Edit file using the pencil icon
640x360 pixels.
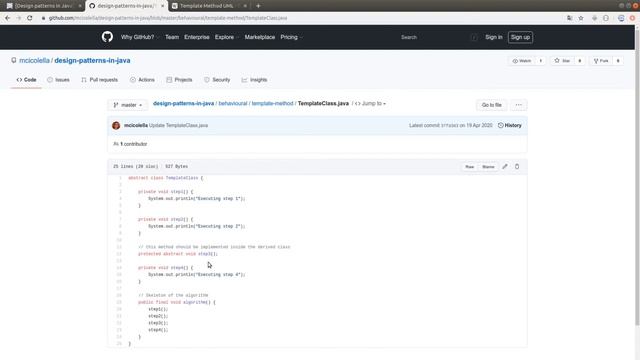pyautogui.click(x=505, y=167)
